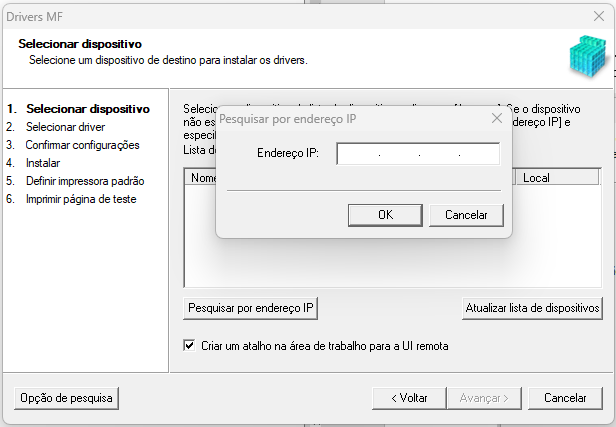Cancel the driver installation wizard

click(x=565, y=398)
